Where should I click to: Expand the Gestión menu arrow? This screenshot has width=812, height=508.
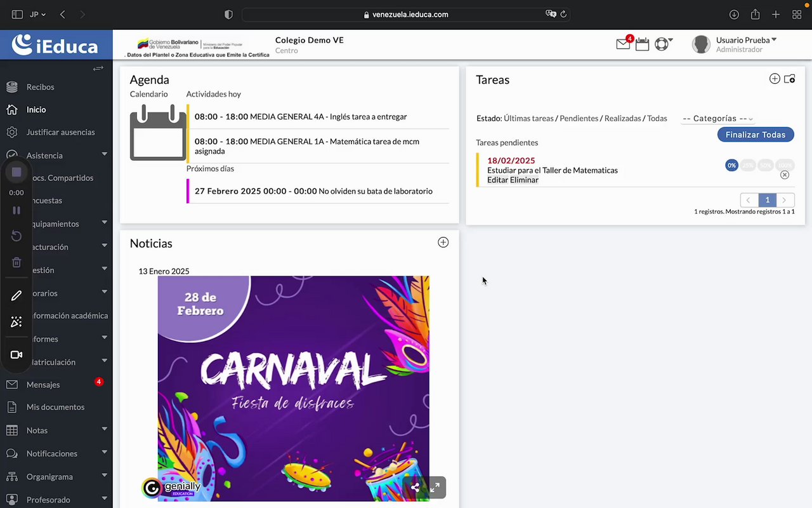point(105,269)
